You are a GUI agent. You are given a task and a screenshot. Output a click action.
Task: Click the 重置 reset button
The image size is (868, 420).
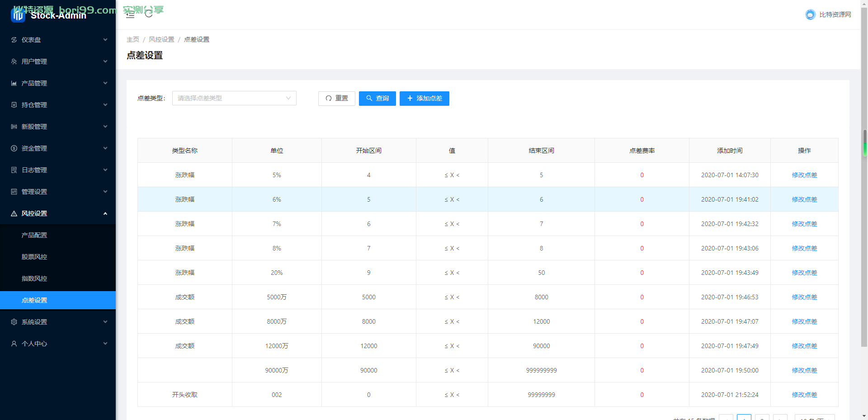[x=337, y=99]
